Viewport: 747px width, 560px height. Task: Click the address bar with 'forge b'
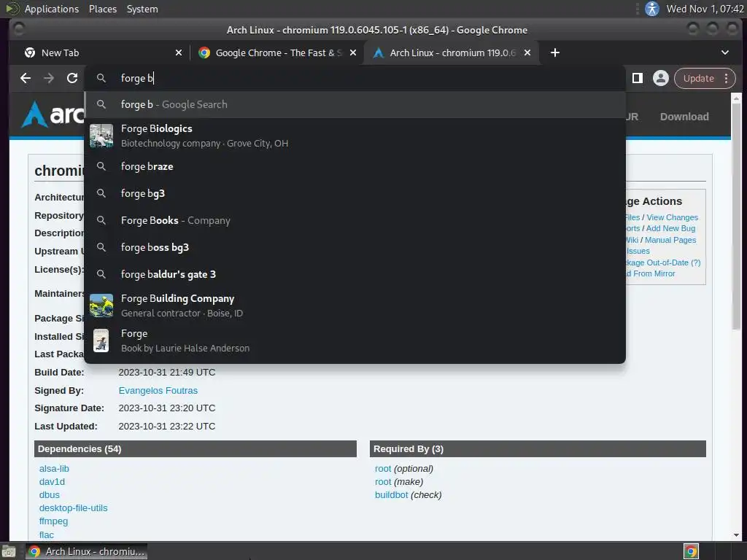pos(355,78)
